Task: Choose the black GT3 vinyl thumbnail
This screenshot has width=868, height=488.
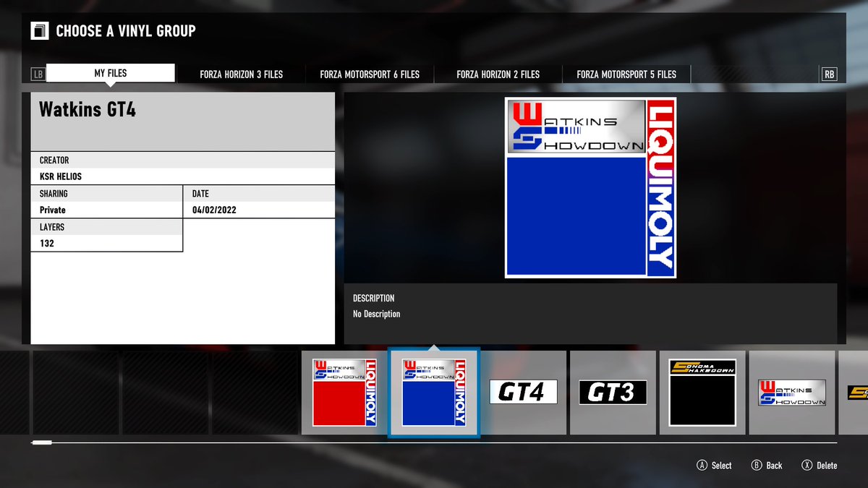Action: [613, 393]
